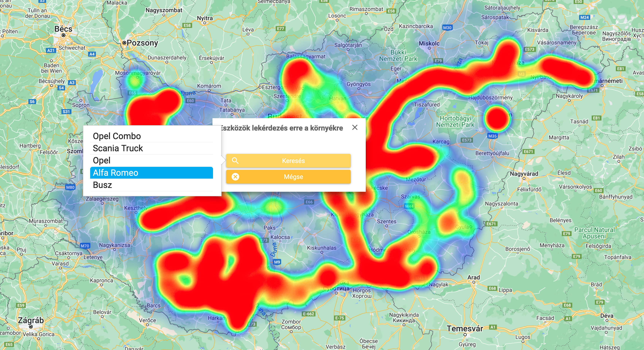Click the Bécs city label on map
Viewport: 644px width, 350px height.
(63, 29)
